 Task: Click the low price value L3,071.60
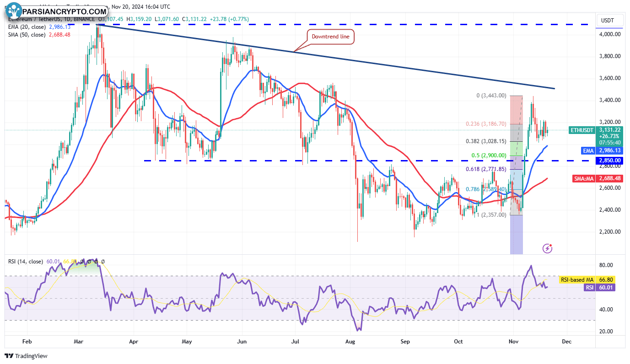(x=168, y=19)
